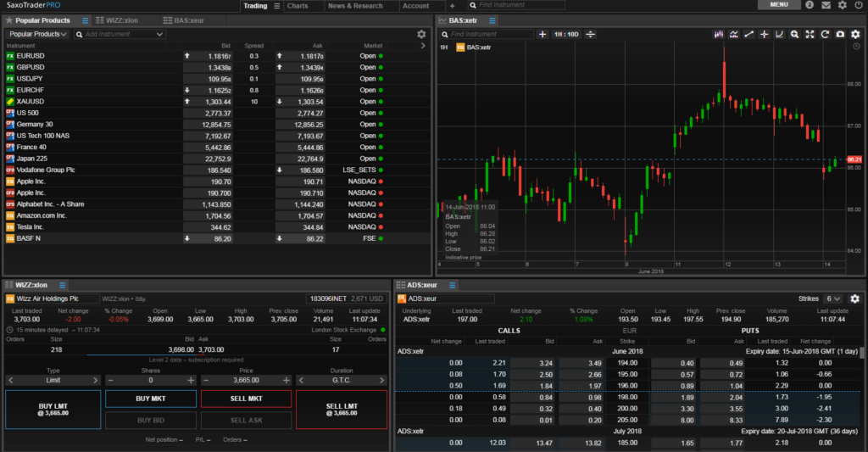Expand chart to fullscreen
This screenshot has width=868, height=452.
[810, 35]
